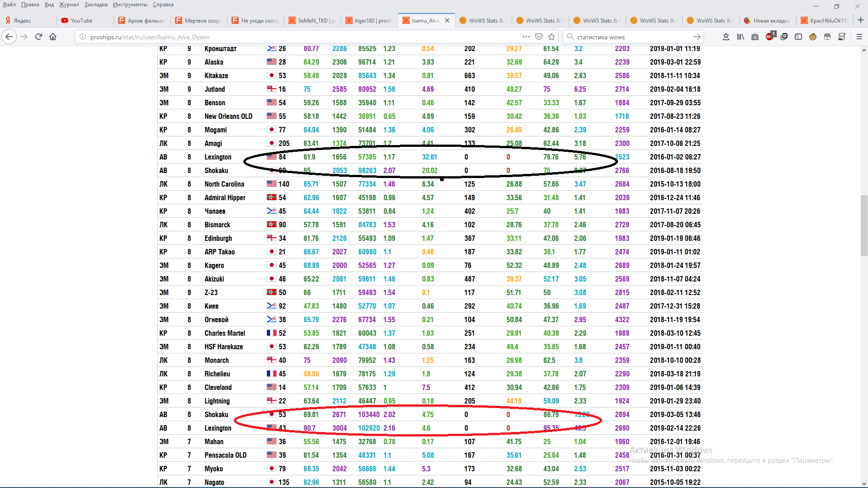
Task: Switch to the SeMeN_TKD tab
Action: pos(313,20)
